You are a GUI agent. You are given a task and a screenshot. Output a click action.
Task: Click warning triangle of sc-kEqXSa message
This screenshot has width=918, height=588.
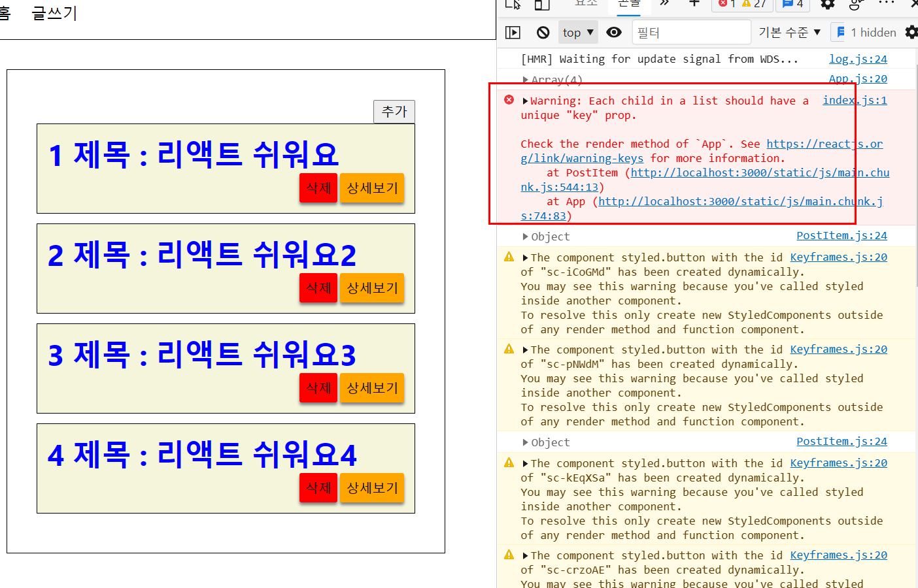pyautogui.click(x=509, y=463)
